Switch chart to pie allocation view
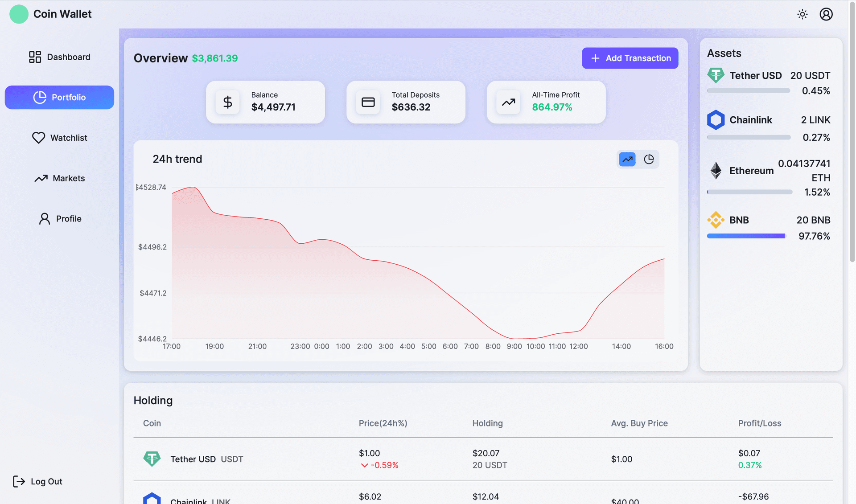 (x=649, y=159)
